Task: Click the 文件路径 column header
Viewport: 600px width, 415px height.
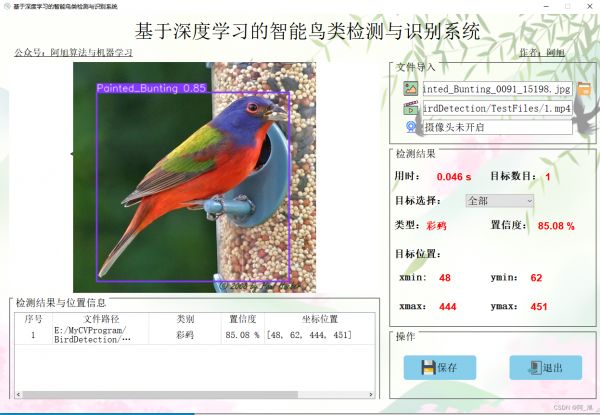Action: click(x=101, y=319)
